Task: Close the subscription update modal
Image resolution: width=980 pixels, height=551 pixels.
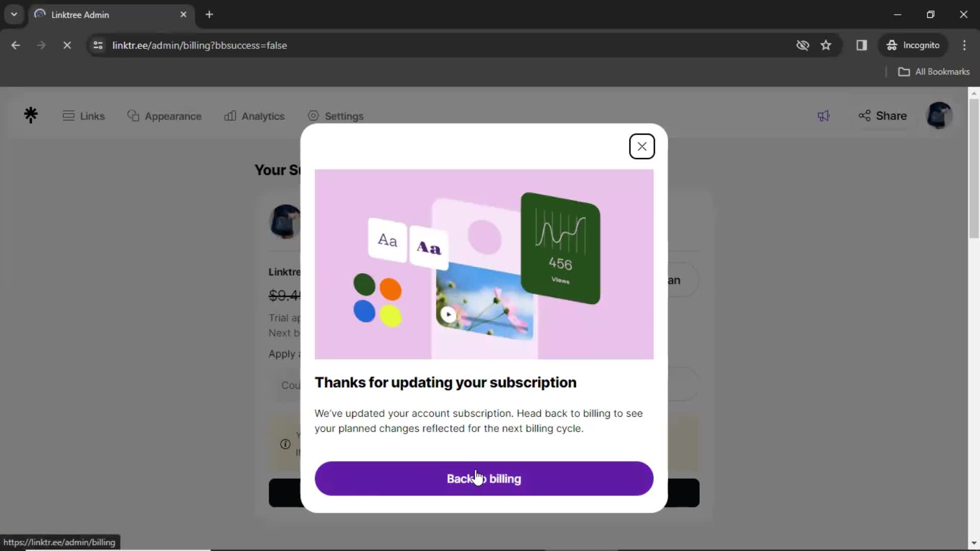Action: [643, 146]
